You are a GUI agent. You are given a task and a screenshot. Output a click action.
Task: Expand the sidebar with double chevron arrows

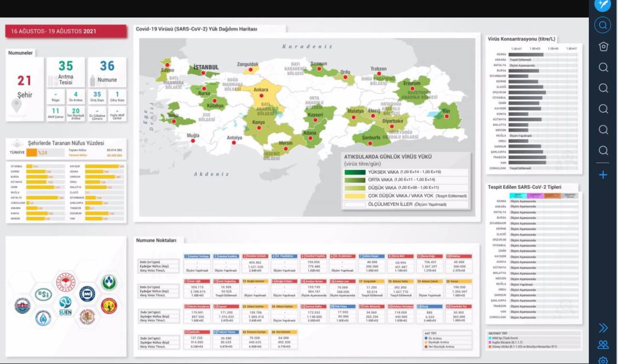click(x=603, y=328)
